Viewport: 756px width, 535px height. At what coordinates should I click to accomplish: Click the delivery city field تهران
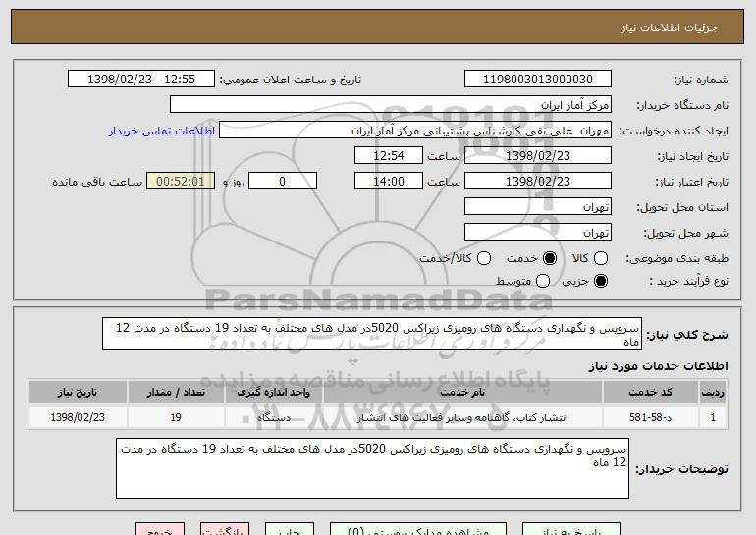tap(538, 233)
